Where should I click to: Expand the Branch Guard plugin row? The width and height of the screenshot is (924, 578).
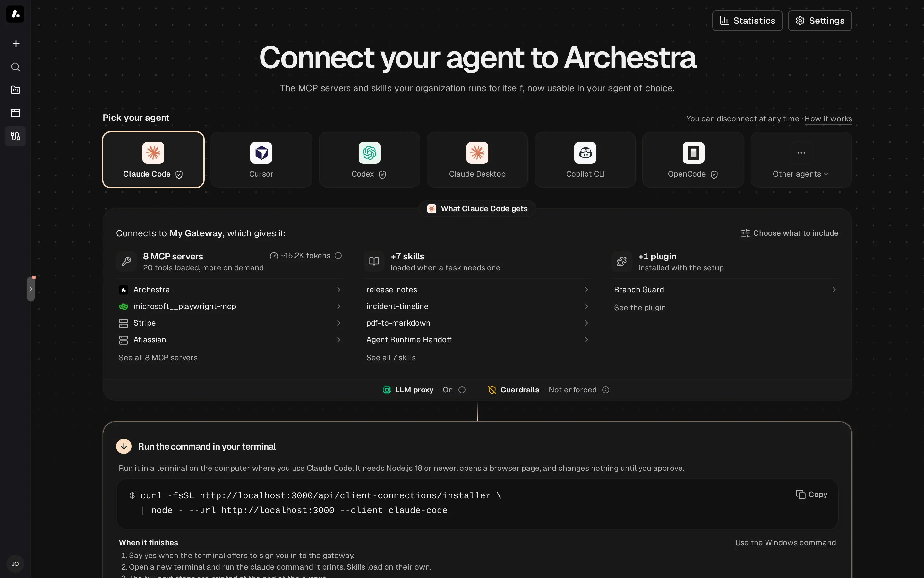[725, 290]
